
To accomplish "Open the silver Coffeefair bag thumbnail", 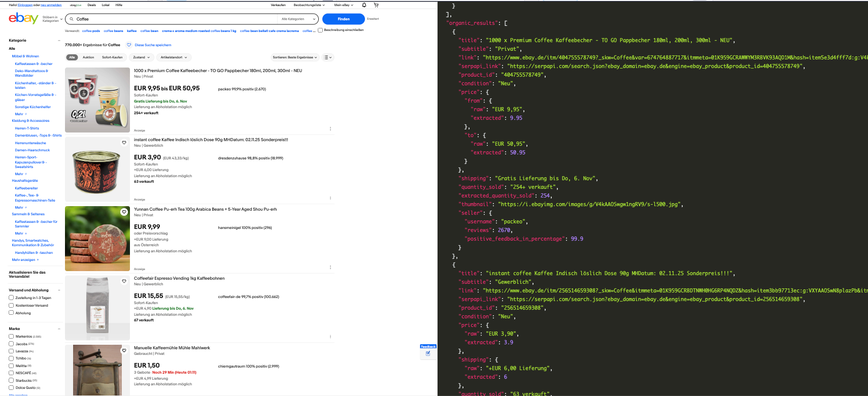I will click(97, 308).
